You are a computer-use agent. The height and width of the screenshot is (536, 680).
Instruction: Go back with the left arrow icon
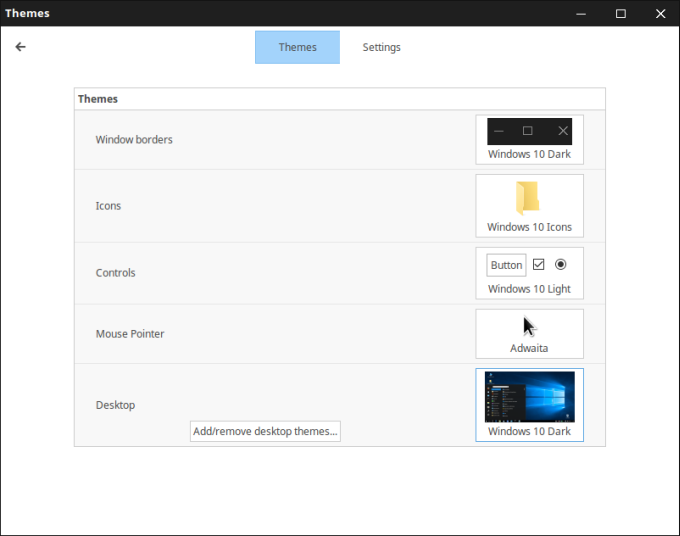(x=20, y=47)
